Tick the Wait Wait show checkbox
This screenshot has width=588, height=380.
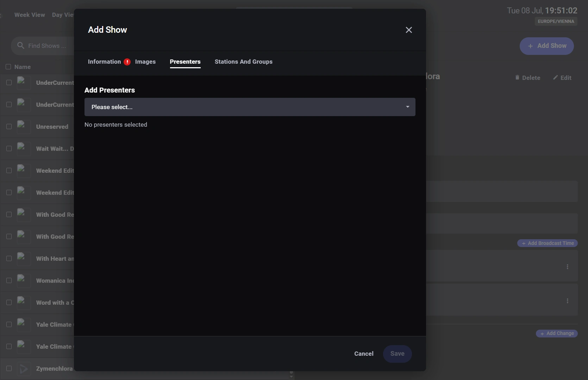(x=9, y=148)
